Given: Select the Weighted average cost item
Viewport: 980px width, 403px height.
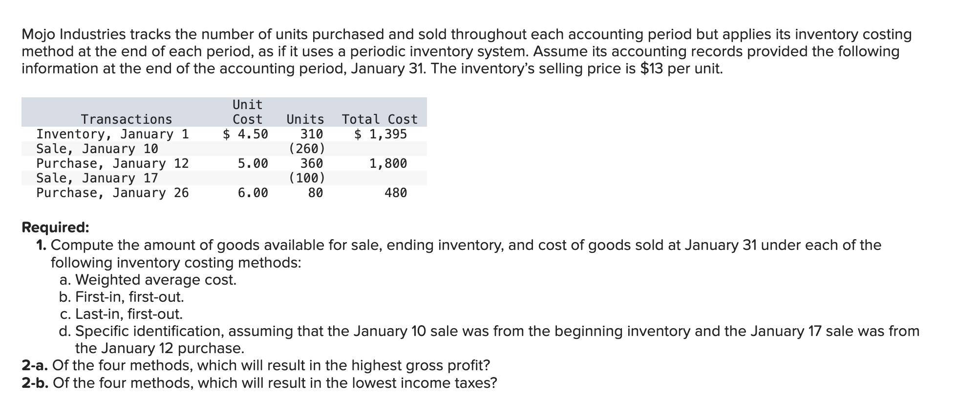Looking at the screenshot, I should coord(148,280).
